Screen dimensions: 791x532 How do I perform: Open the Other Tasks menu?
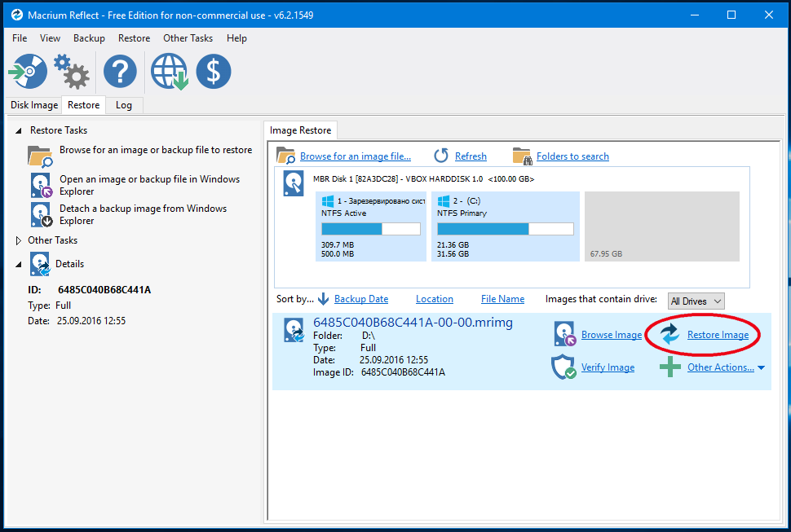pyautogui.click(x=188, y=38)
